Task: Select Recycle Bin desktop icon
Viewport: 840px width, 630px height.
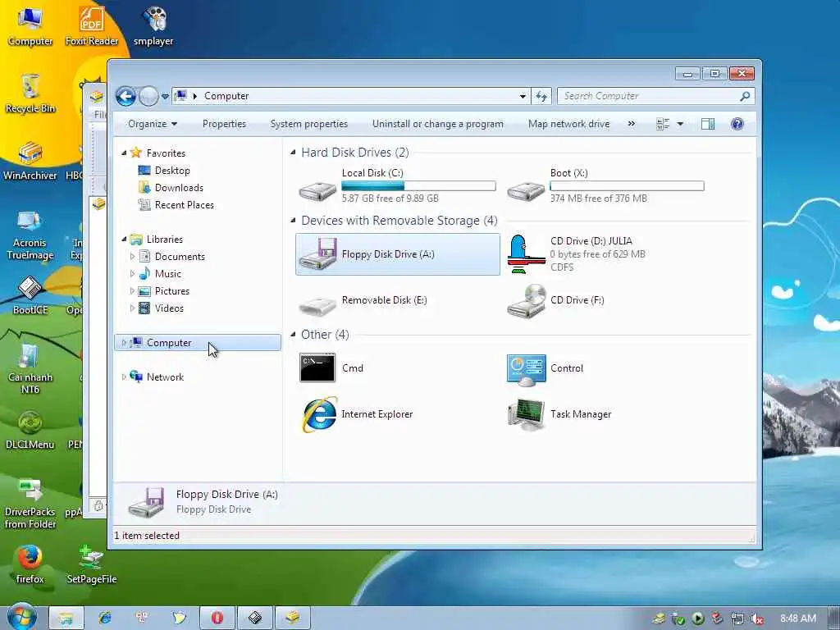Action: tap(30, 93)
